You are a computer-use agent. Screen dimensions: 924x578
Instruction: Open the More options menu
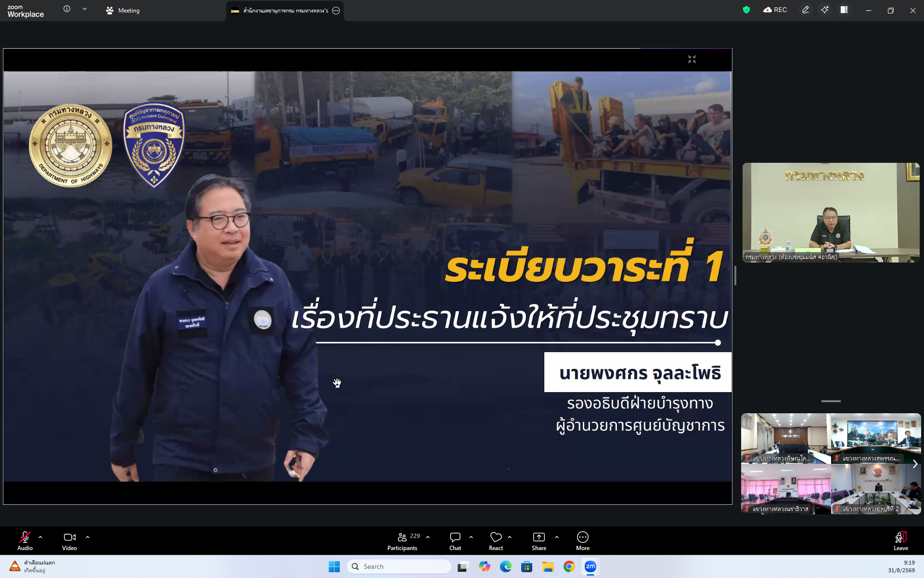pos(583,540)
